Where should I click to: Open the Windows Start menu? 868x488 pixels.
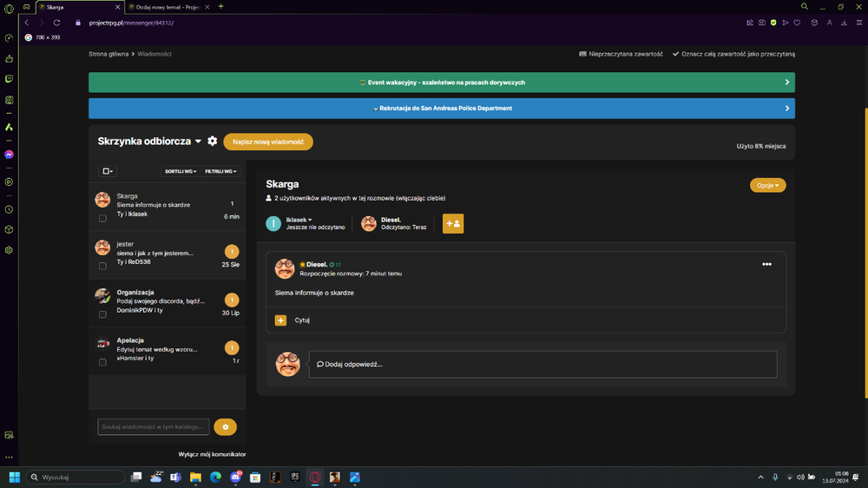tap(15, 477)
